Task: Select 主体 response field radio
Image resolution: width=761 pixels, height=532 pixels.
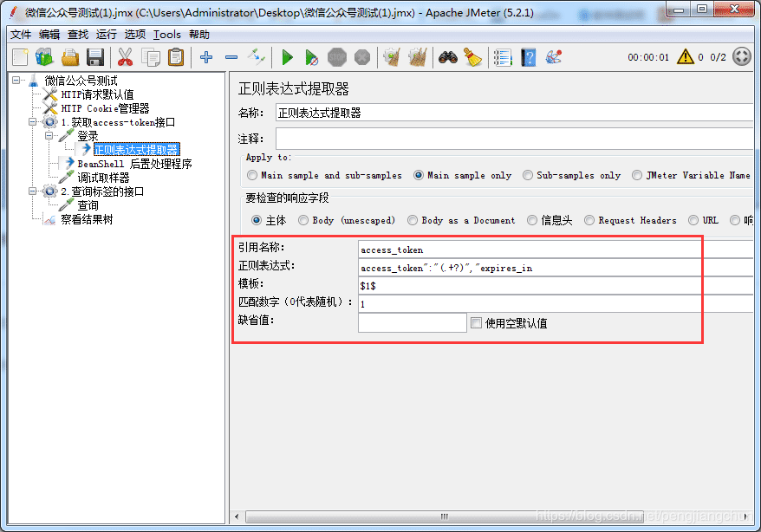Action: coord(257,220)
